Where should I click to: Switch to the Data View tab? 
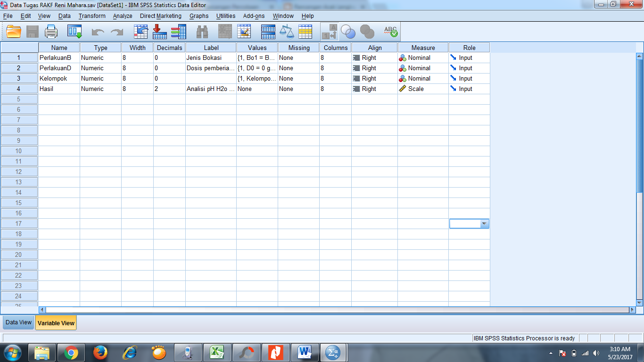click(x=18, y=322)
